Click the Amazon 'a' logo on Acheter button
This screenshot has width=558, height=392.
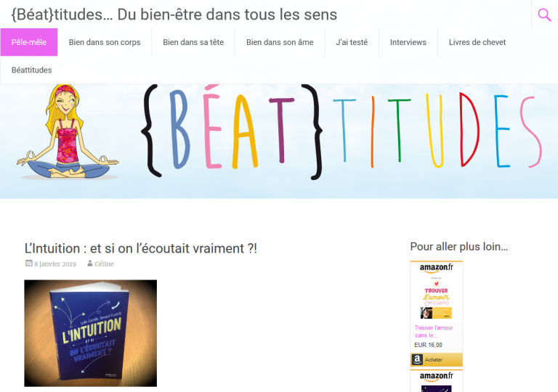[417, 359]
